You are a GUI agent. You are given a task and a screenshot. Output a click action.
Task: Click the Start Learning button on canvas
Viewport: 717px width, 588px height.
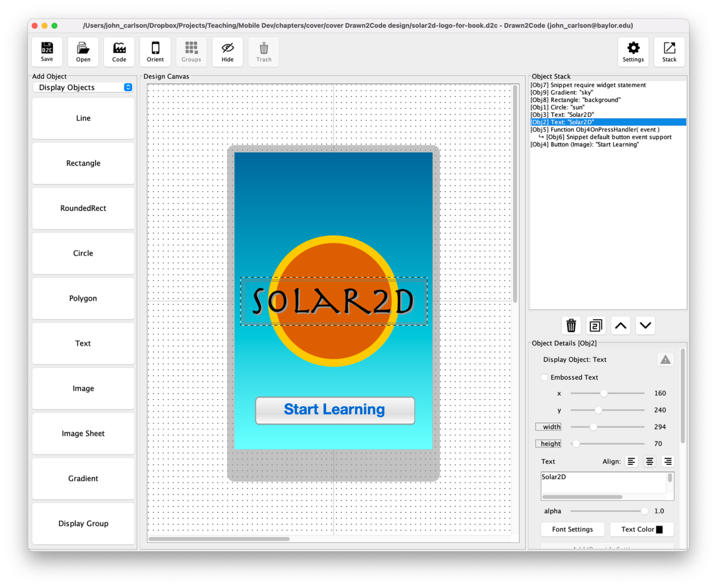pyautogui.click(x=335, y=410)
